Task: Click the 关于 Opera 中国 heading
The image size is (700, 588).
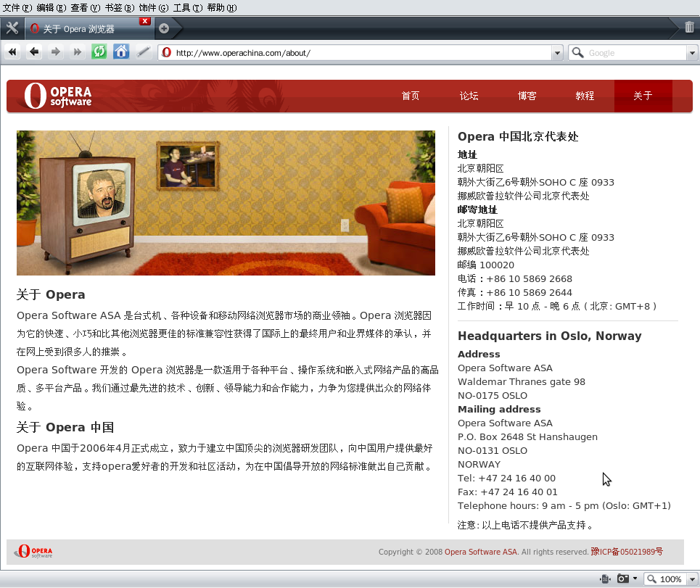Action: tap(65, 427)
